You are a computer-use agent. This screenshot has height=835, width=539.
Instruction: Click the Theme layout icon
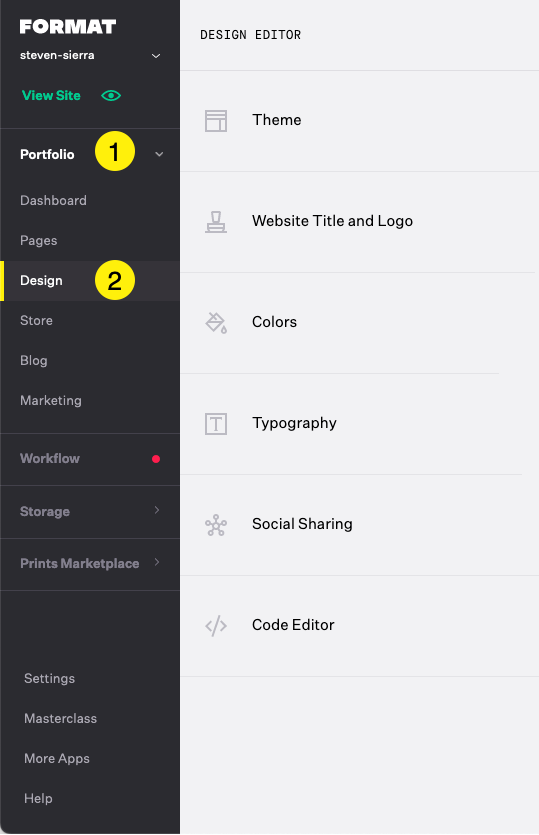click(x=216, y=121)
